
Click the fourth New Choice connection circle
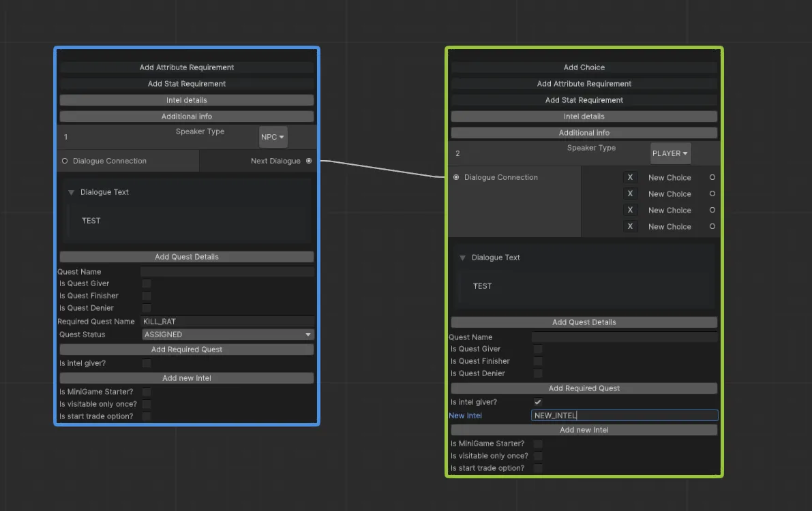click(712, 226)
